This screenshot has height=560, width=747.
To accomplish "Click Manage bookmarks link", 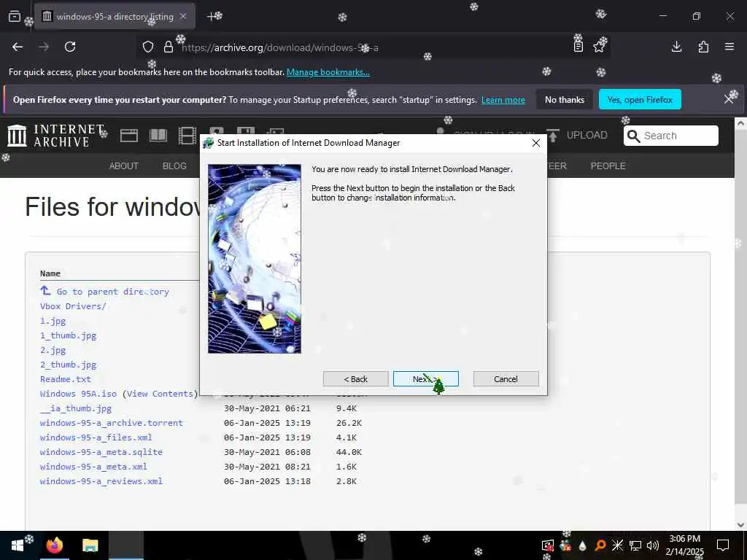I will (328, 72).
